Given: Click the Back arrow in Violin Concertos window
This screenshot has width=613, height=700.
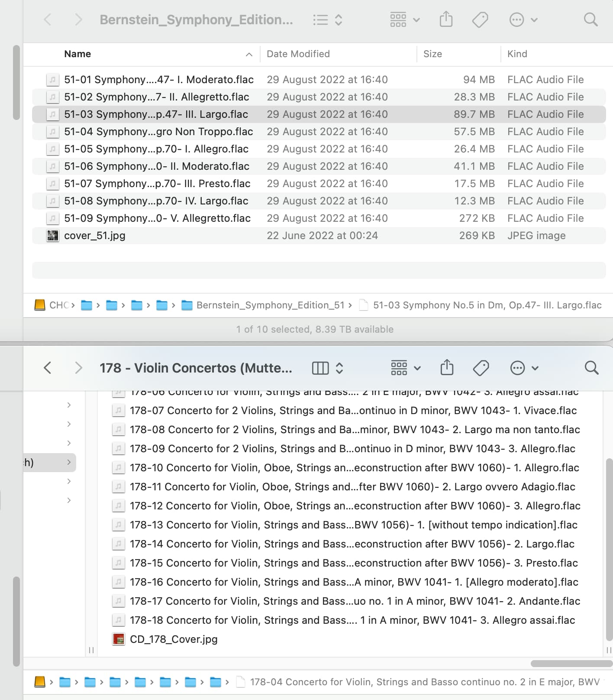Looking at the screenshot, I should click(48, 368).
